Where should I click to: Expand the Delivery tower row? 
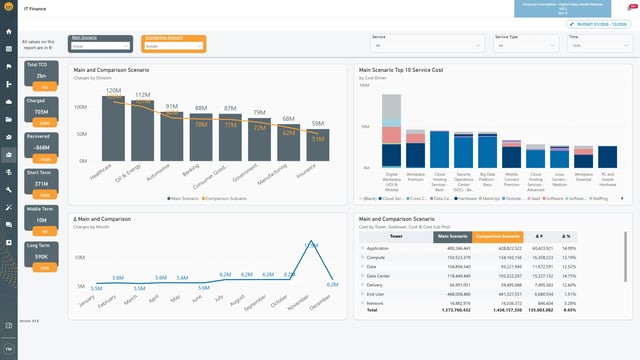click(x=362, y=285)
